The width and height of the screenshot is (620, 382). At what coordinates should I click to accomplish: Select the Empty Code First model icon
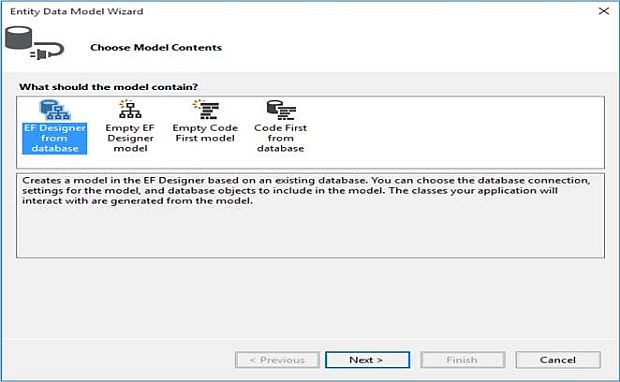206,109
